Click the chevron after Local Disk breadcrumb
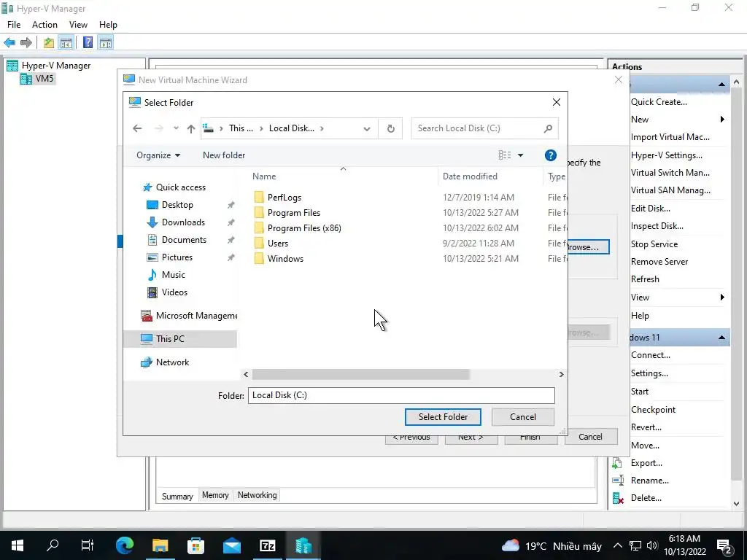747x560 pixels. pyautogui.click(x=322, y=128)
